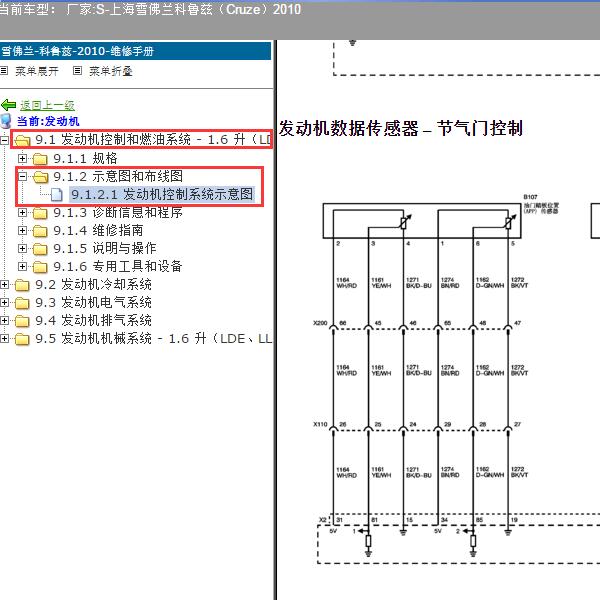Image resolution: width=600 pixels, height=600 pixels.
Task: Click the folder icon for 9.2 发动机冷却系统
Action: pos(22,285)
